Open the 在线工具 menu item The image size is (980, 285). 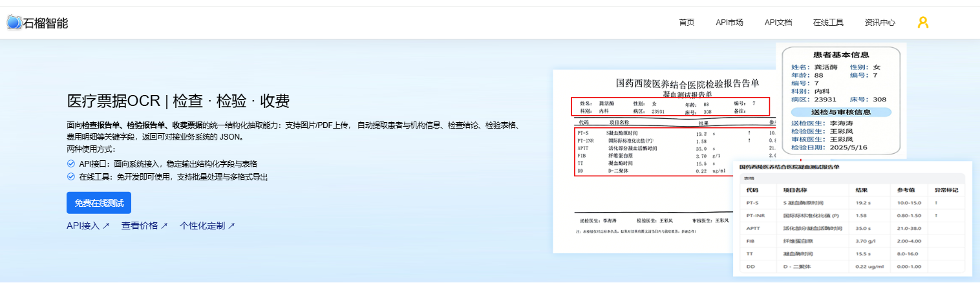[x=828, y=23]
